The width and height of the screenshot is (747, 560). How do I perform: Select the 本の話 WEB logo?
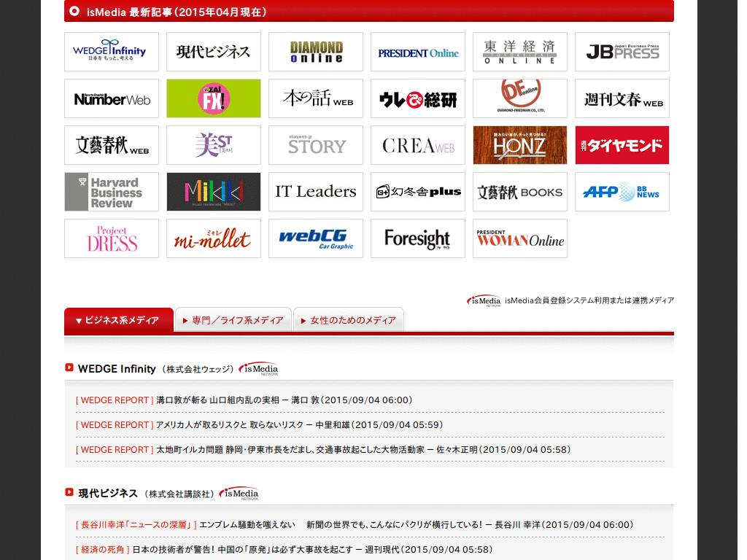[x=316, y=98]
